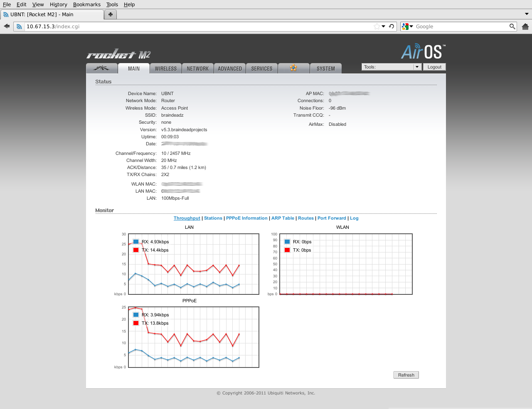
Task: Open the Edit menu
Action: point(22,5)
